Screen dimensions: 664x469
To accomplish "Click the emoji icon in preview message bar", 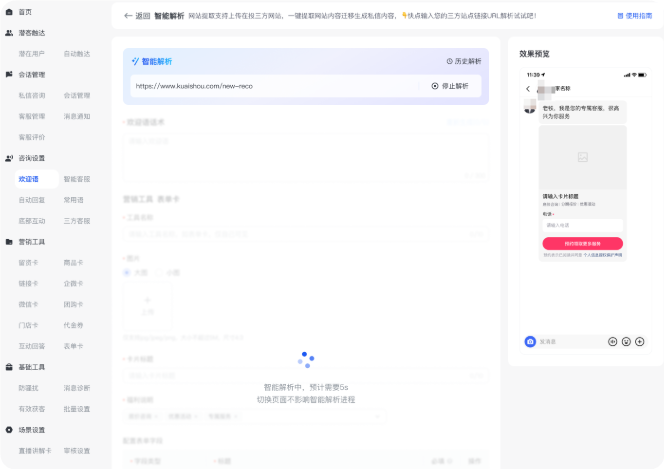I will click(x=626, y=342).
